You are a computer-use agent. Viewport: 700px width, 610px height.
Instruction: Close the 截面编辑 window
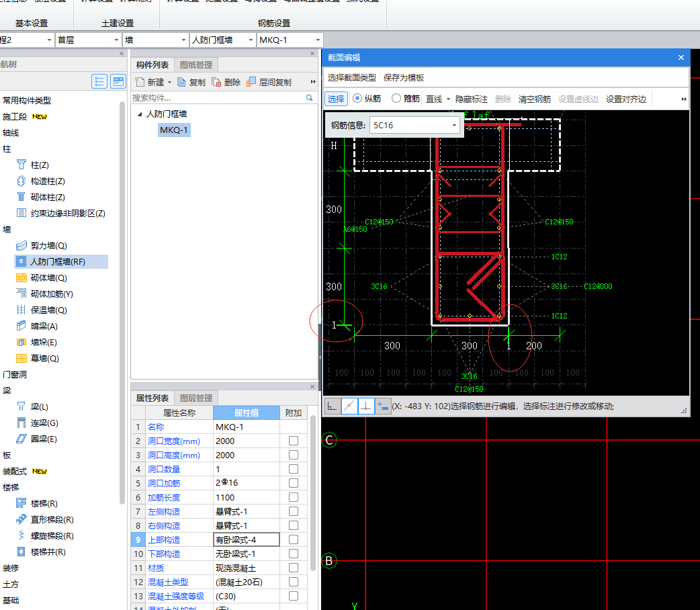[x=681, y=57]
